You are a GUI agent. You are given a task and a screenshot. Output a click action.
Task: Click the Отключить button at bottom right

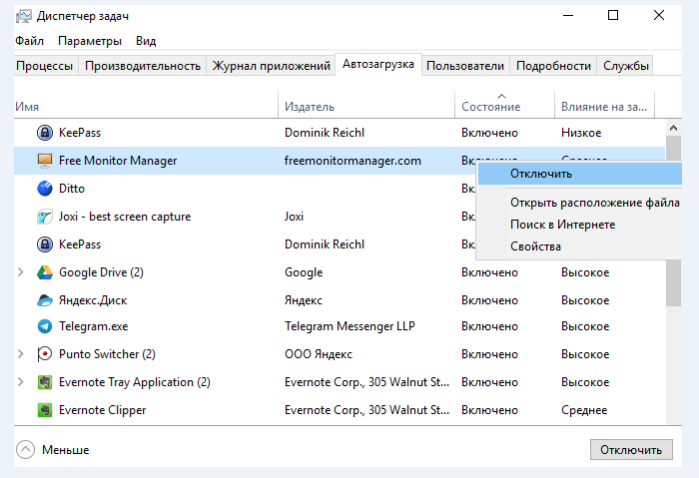[631, 449]
